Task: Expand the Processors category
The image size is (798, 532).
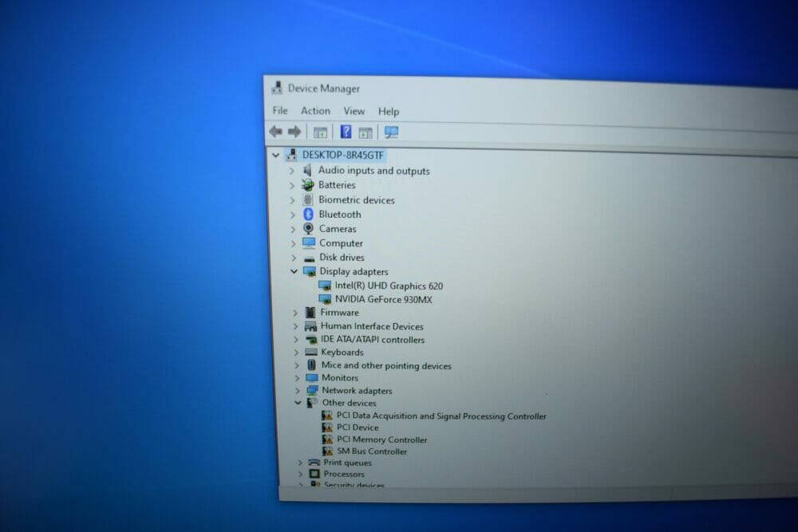Action: point(300,474)
